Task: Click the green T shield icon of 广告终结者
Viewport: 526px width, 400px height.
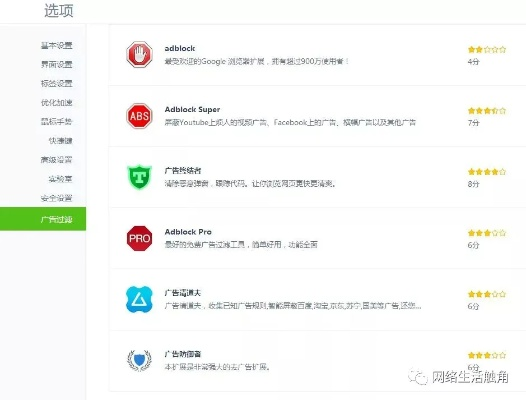Action: click(x=139, y=177)
